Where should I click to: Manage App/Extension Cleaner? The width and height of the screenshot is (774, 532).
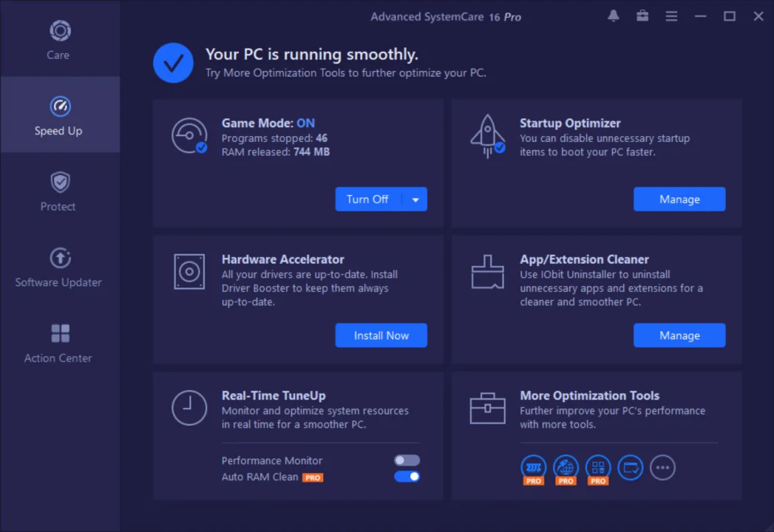point(679,335)
